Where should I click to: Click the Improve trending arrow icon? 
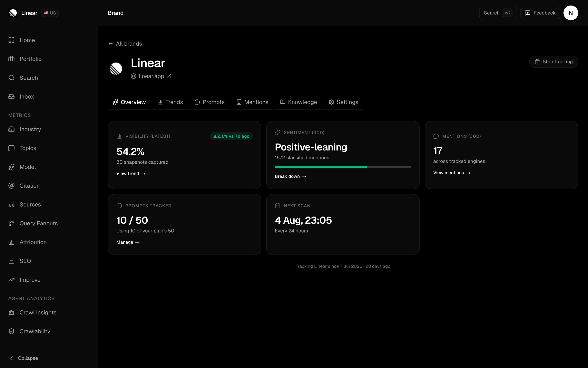(11, 280)
